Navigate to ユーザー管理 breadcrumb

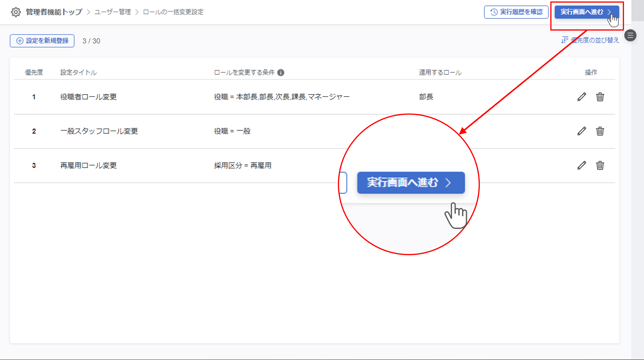pyautogui.click(x=113, y=12)
